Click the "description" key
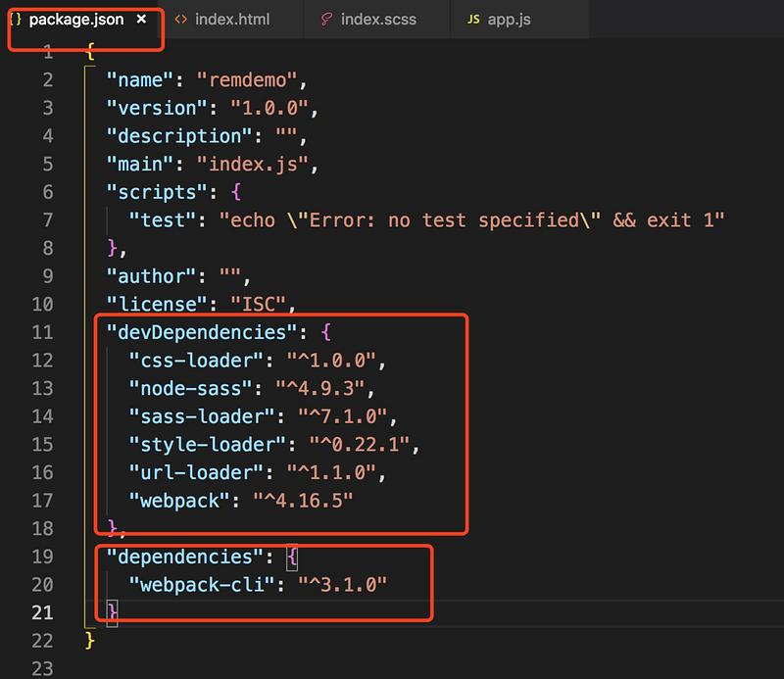The image size is (784, 679). click(x=179, y=135)
